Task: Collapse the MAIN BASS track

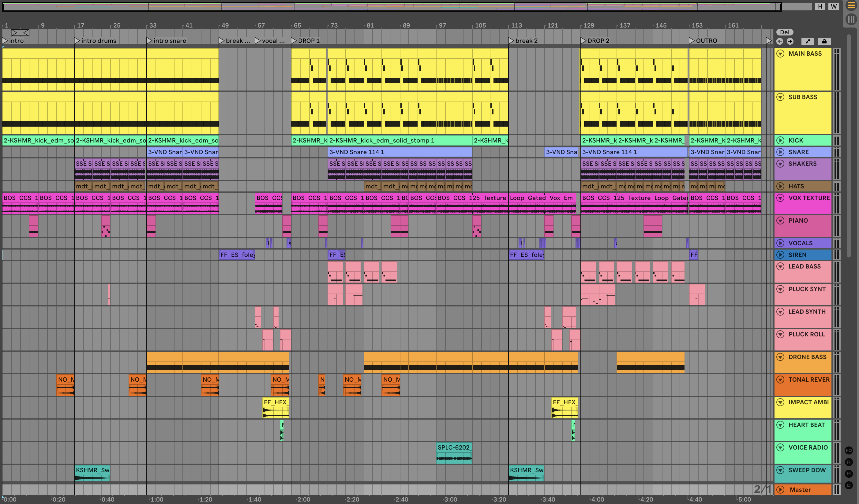Action: pyautogui.click(x=780, y=54)
